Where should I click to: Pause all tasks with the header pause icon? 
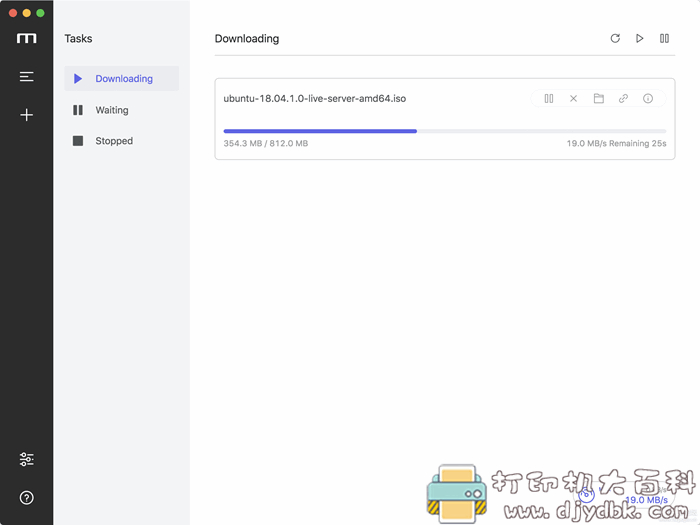664,38
